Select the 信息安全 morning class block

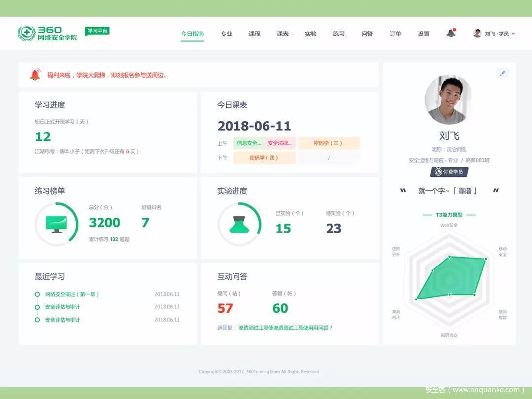click(x=249, y=143)
